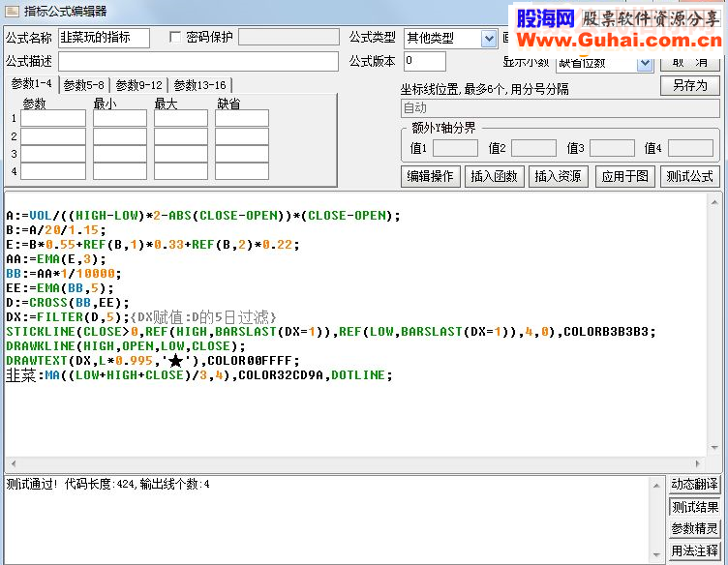The image size is (728, 565).
Task: Click the EE:=EMA(BB,5) line
Action: (x=60, y=288)
